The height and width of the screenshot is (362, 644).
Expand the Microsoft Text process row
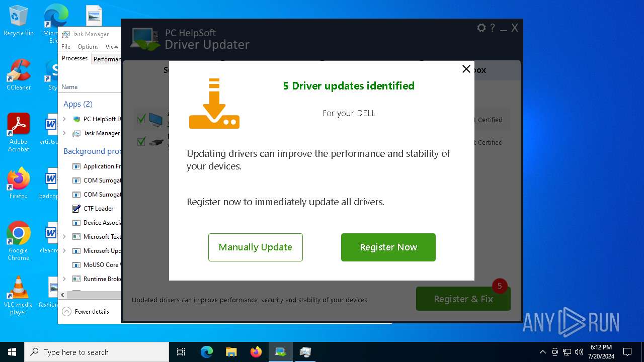[64, 237]
